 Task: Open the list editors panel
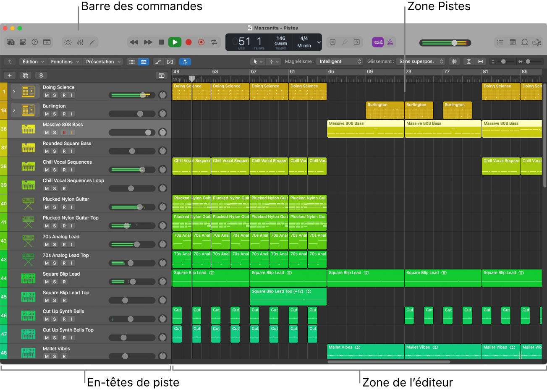500,42
